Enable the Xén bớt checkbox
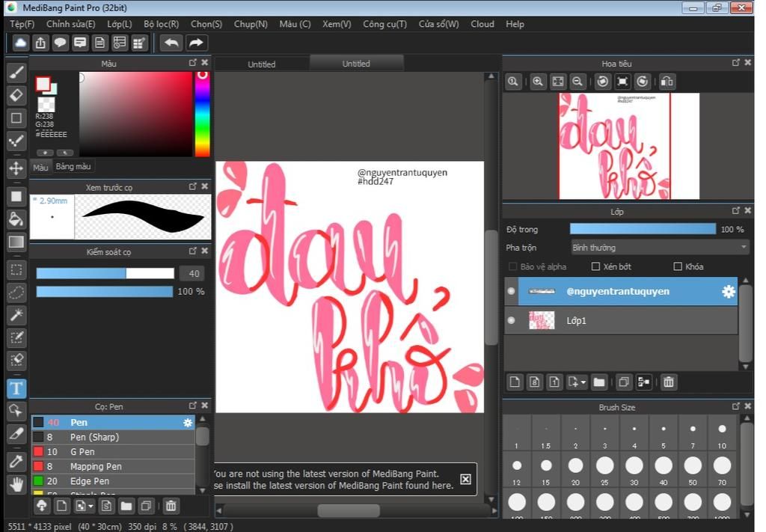The height and width of the screenshot is (532, 766). coord(595,266)
